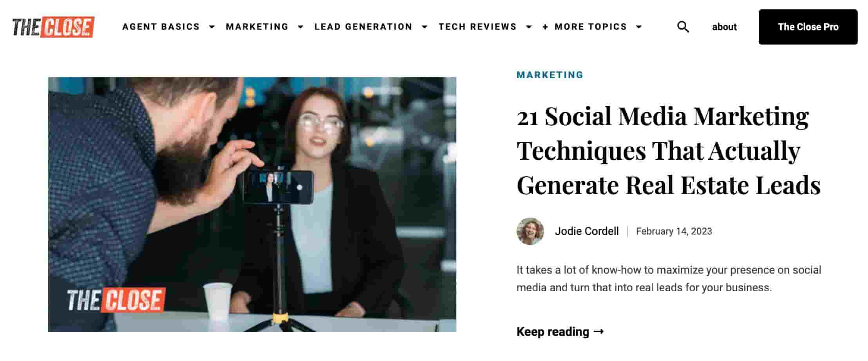Click The Close watermark on the photo
Screen dimensions: 868x361
pos(116,300)
